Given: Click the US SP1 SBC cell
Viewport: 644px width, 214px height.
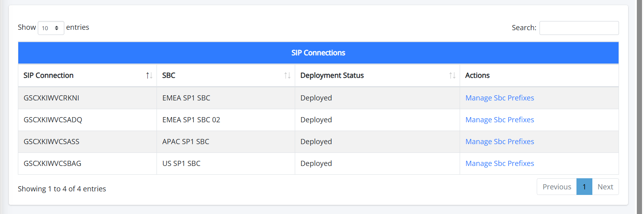Looking at the screenshot, I should pyautogui.click(x=181, y=164).
